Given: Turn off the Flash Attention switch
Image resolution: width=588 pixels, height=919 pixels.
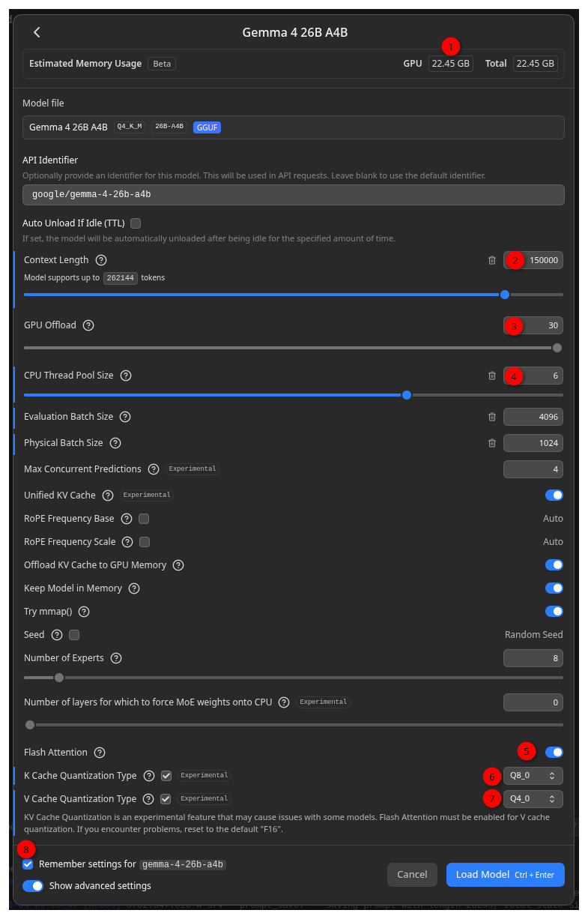Looking at the screenshot, I should click(x=554, y=753).
